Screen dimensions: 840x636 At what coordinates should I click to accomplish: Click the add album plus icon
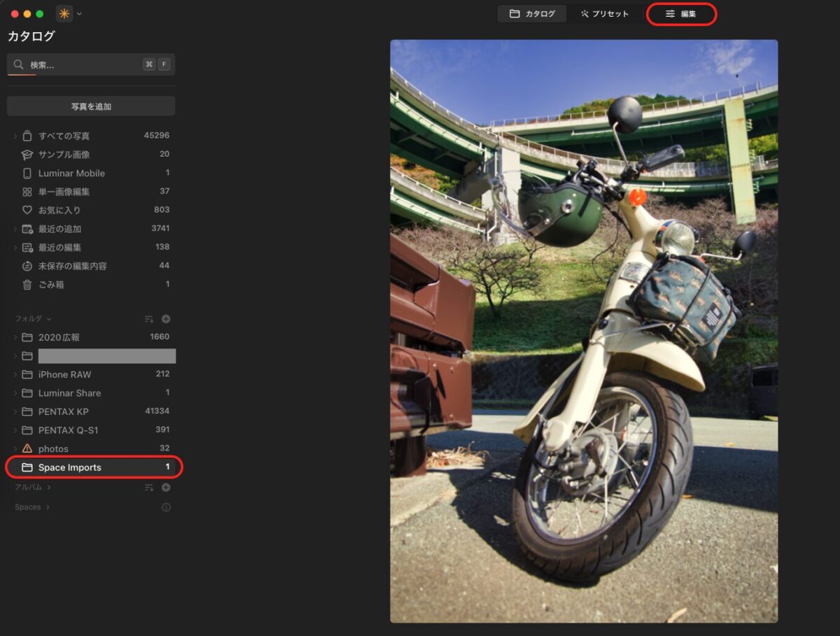click(x=166, y=488)
